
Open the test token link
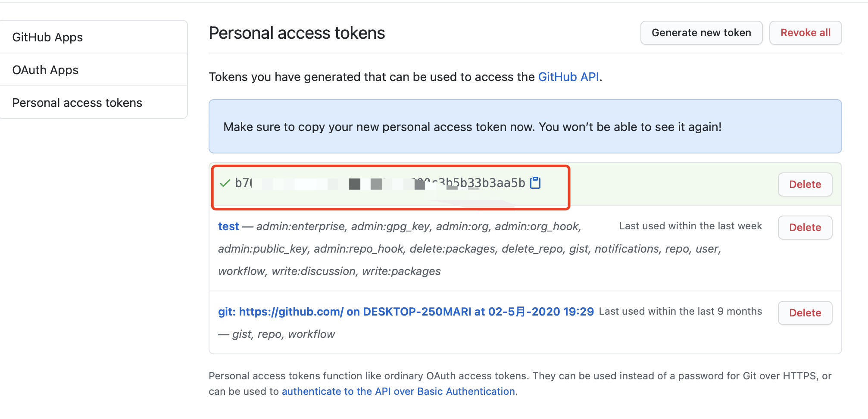coord(228,226)
